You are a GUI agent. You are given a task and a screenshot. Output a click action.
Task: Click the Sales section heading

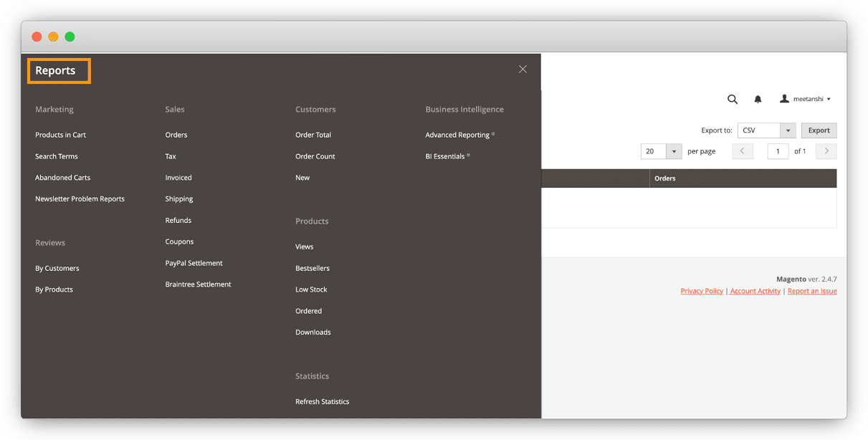point(175,110)
